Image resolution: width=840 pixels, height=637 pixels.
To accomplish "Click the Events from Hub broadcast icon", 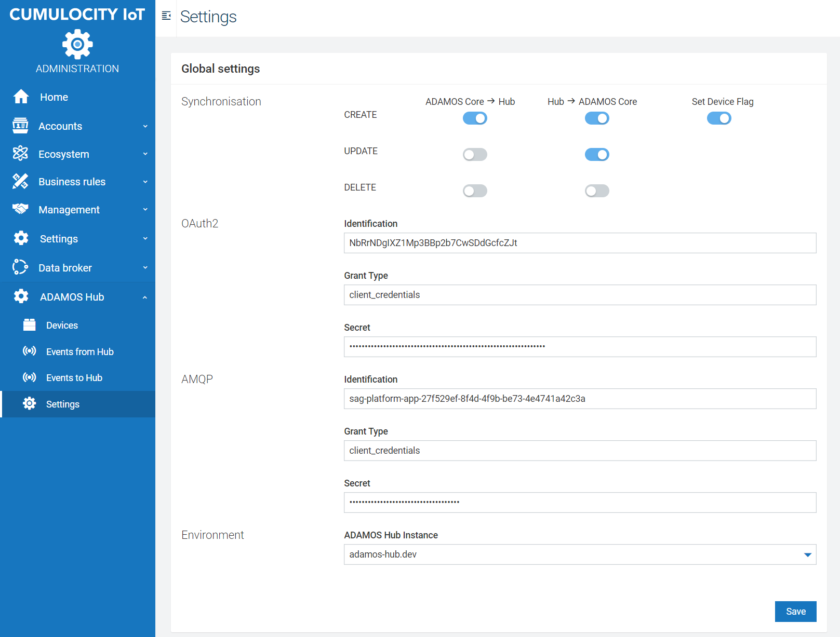I will [x=30, y=351].
